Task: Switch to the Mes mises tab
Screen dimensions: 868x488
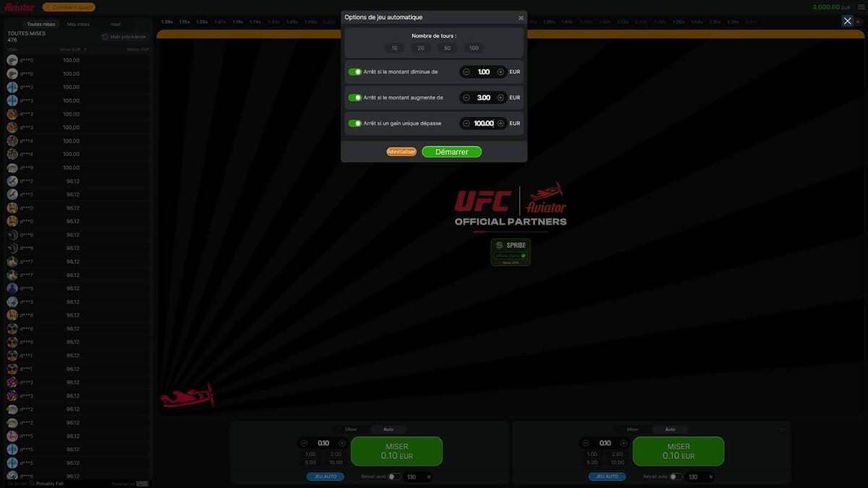Action: 77,22
